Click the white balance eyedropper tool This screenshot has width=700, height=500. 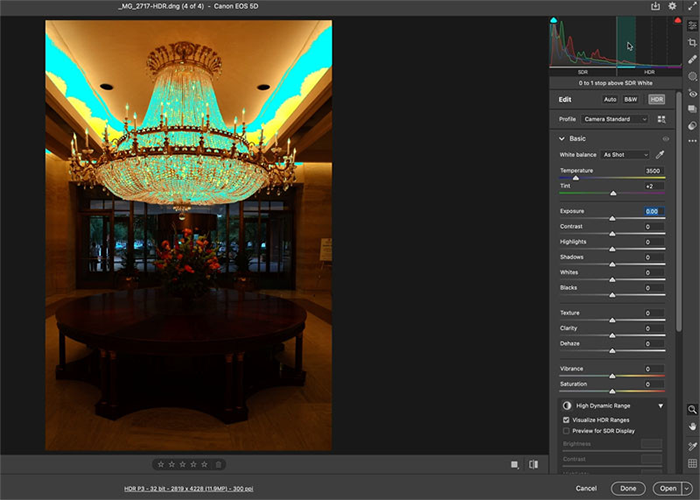point(660,155)
